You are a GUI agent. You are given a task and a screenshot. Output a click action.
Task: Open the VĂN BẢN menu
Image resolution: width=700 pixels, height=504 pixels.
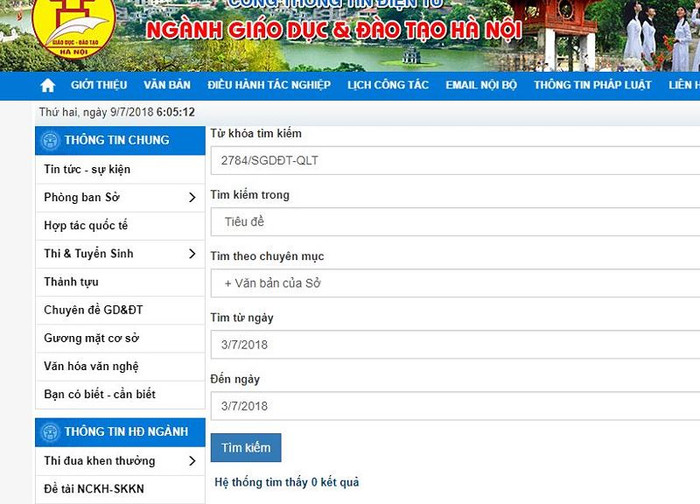167,85
